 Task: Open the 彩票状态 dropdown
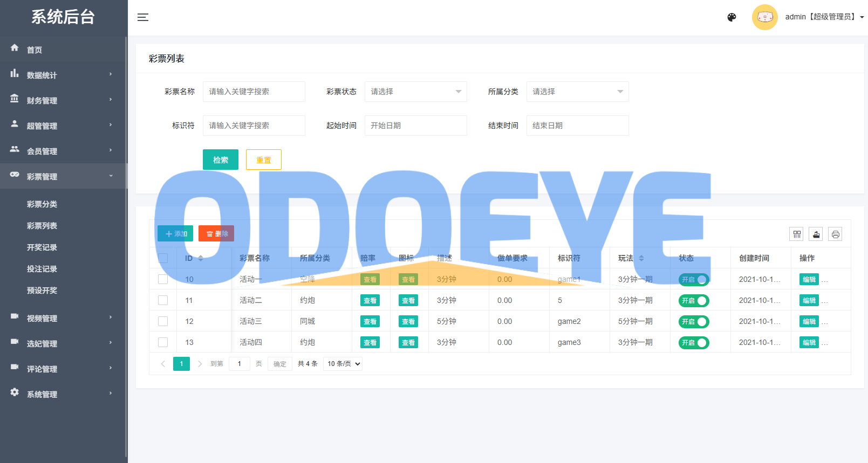(415, 92)
